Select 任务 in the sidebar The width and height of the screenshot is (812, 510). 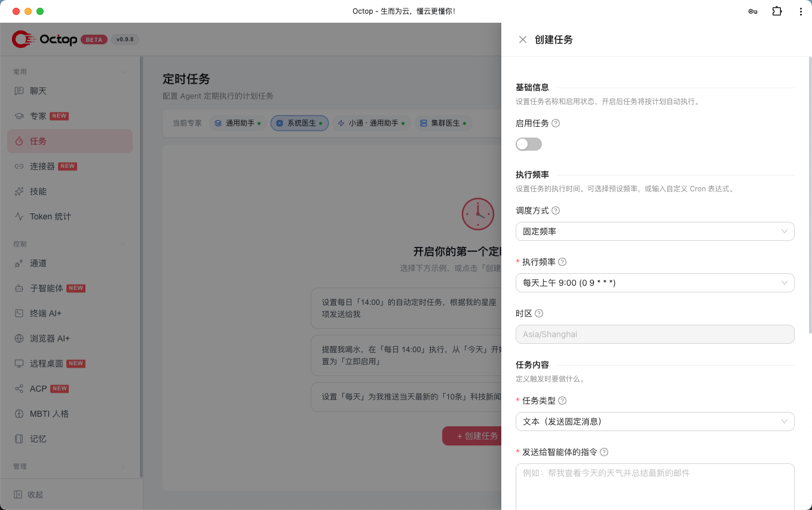pyautogui.click(x=70, y=141)
